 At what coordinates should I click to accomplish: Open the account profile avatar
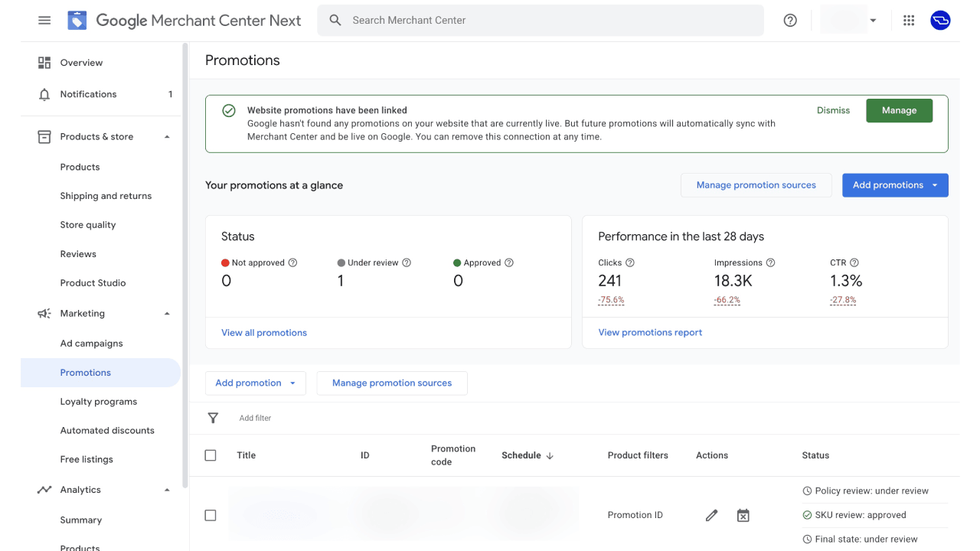point(940,21)
